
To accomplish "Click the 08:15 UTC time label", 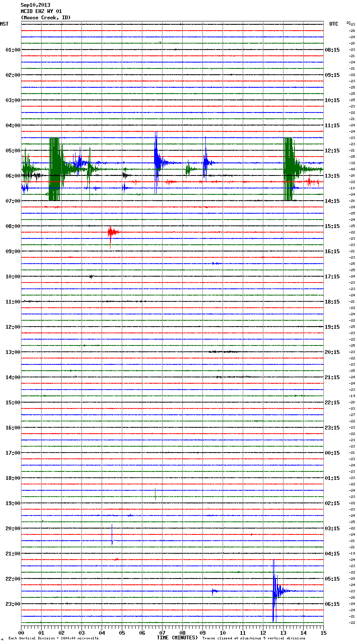I will [x=332, y=50].
